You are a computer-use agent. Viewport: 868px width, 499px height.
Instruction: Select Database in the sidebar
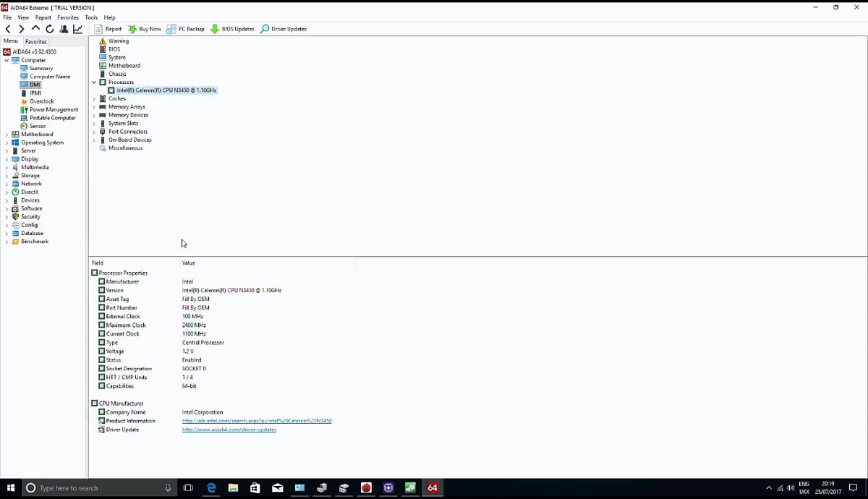(32, 234)
